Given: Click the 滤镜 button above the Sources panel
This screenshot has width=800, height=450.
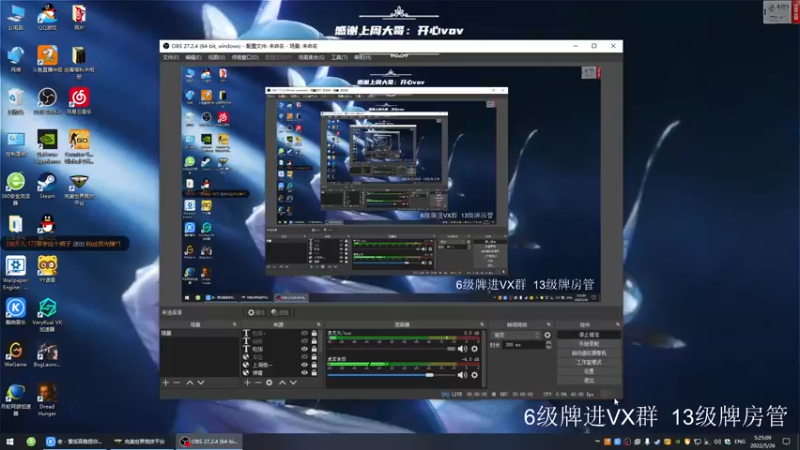Looking at the screenshot, I should click(x=280, y=312).
